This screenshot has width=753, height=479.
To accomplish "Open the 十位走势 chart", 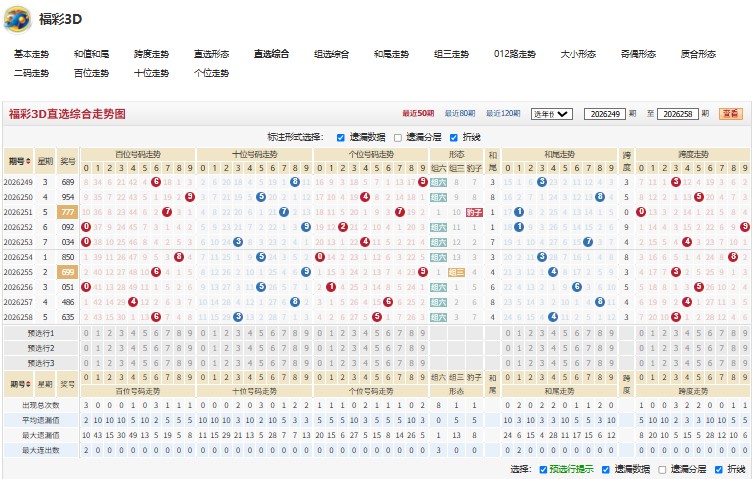I will [x=151, y=73].
